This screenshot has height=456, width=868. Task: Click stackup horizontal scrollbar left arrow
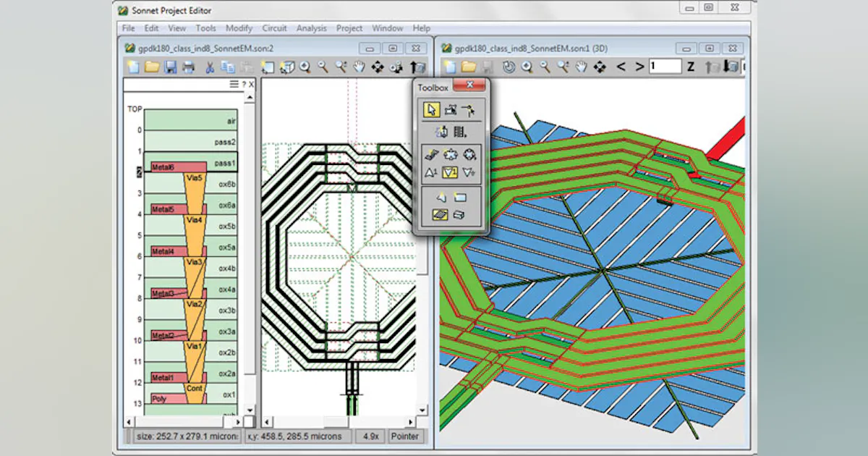coord(130,421)
